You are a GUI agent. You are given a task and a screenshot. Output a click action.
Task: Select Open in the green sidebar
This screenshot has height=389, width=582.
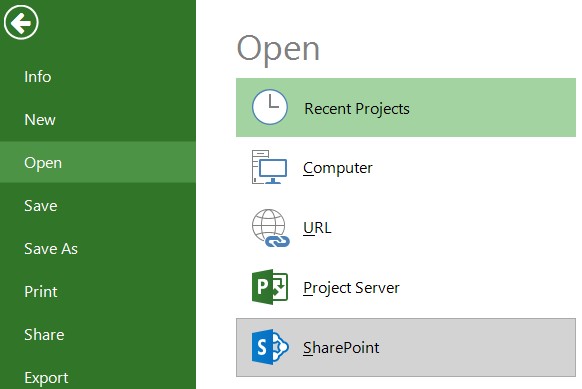(98, 162)
